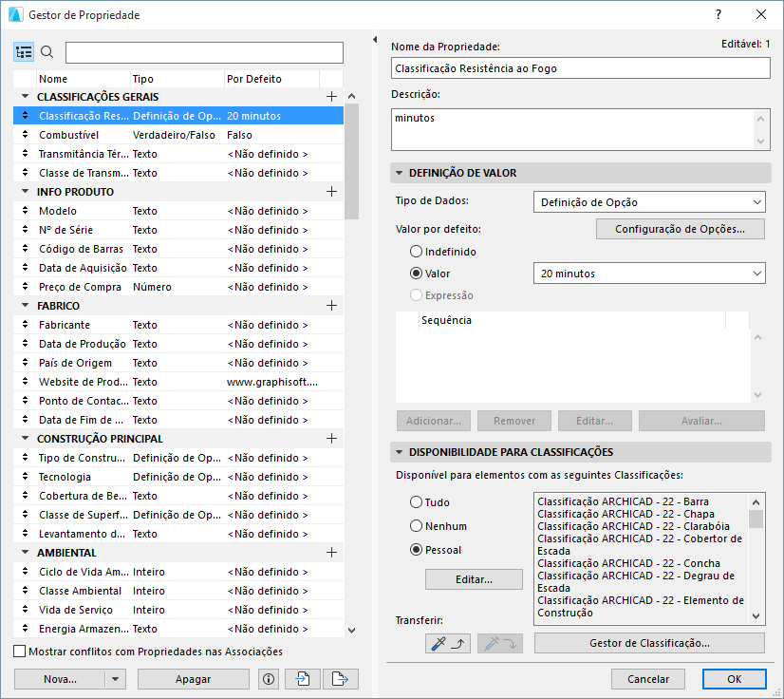Image resolution: width=784 pixels, height=699 pixels.
Task: Click the Cancelar button
Action: click(x=648, y=679)
